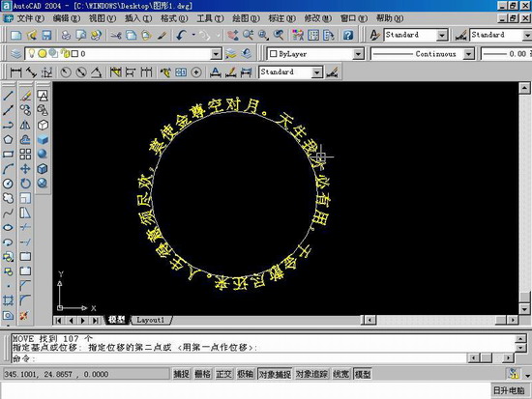Toggle the 对象捕捉 object snap button
Image resolution: width=532 pixels, height=399 pixels.
[x=275, y=374]
